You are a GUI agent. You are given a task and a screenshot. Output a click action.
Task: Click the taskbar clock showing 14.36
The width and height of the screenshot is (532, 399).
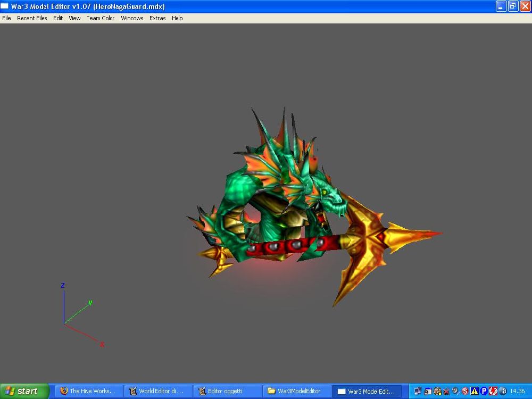click(x=517, y=391)
